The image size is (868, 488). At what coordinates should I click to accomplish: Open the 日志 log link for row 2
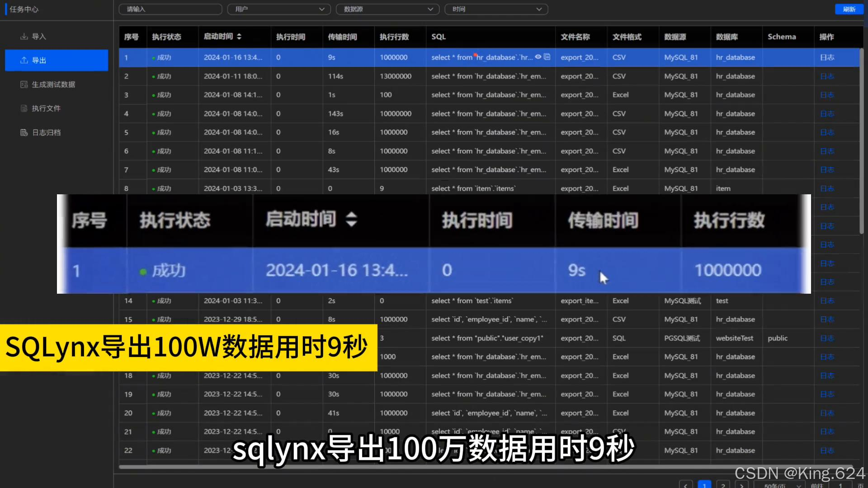tap(827, 76)
